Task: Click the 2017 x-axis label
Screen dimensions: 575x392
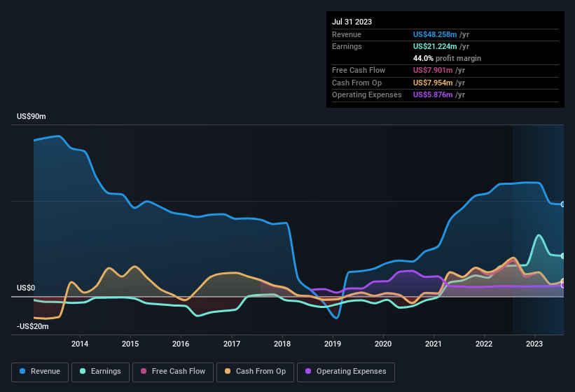Action: coord(232,344)
